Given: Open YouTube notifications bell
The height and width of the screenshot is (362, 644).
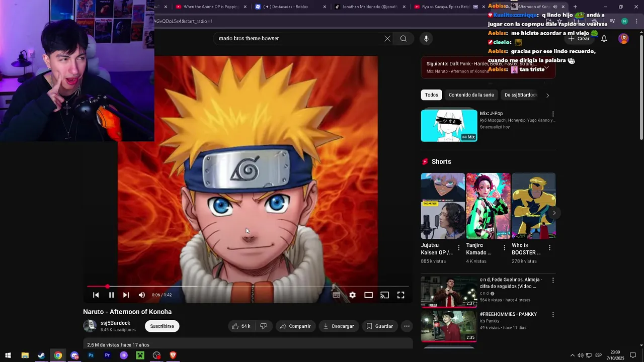Looking at the screenshot, I should point(604,39).
